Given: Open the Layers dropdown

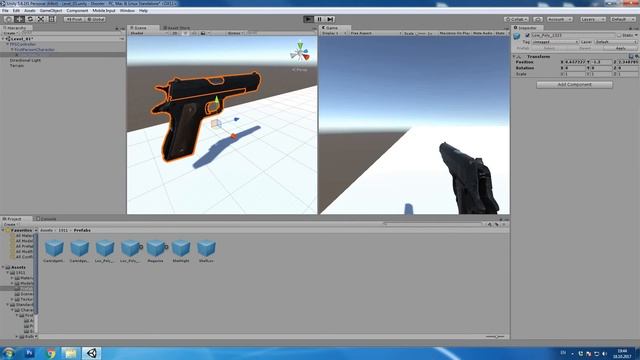Looking at the screenshot, I should point(593,19).
